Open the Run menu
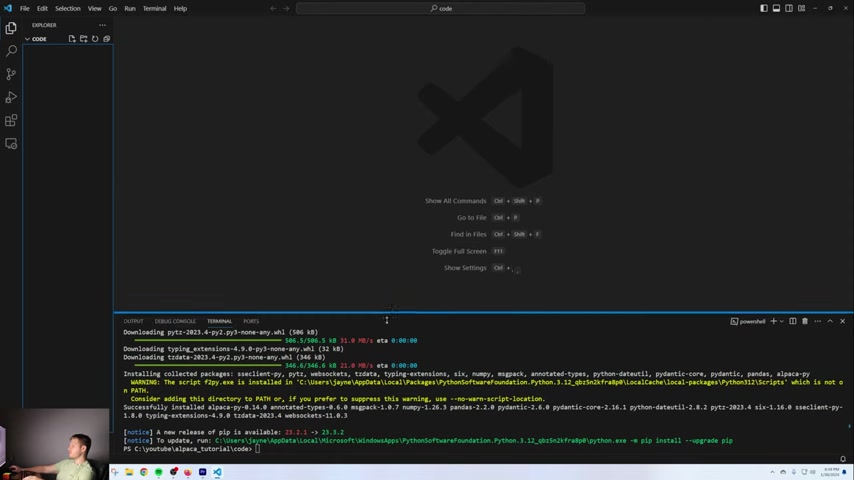 click(130, 8)
